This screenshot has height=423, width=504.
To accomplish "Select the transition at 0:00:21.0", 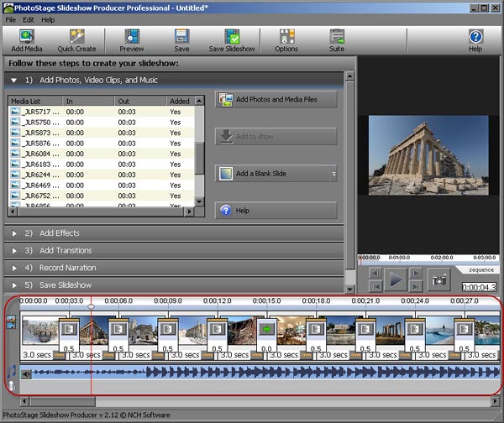I will pos(365,336).
